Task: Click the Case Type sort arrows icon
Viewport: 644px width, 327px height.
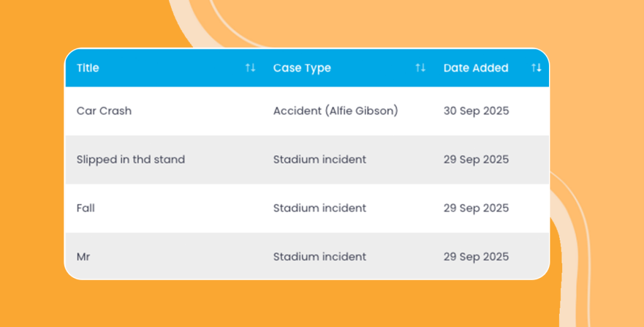Action: coord(420,68)
